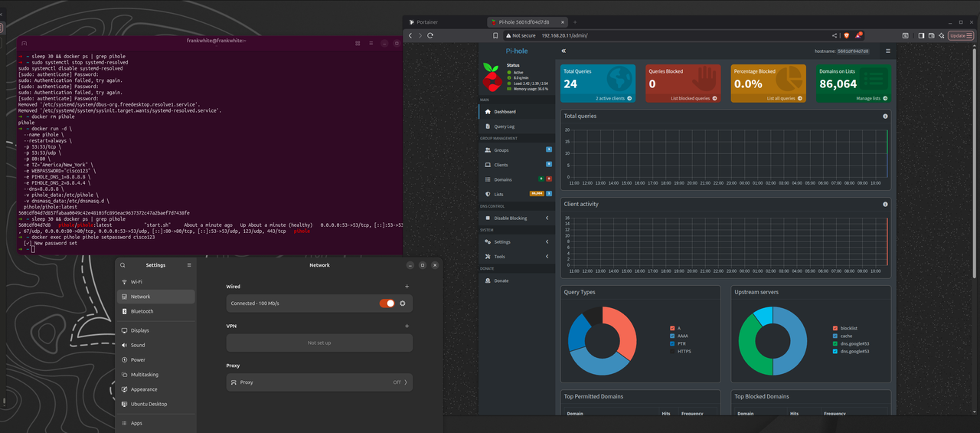Select Bluetooth in Settings sidebar
The image size is (980, 433).
pos(155,311)
